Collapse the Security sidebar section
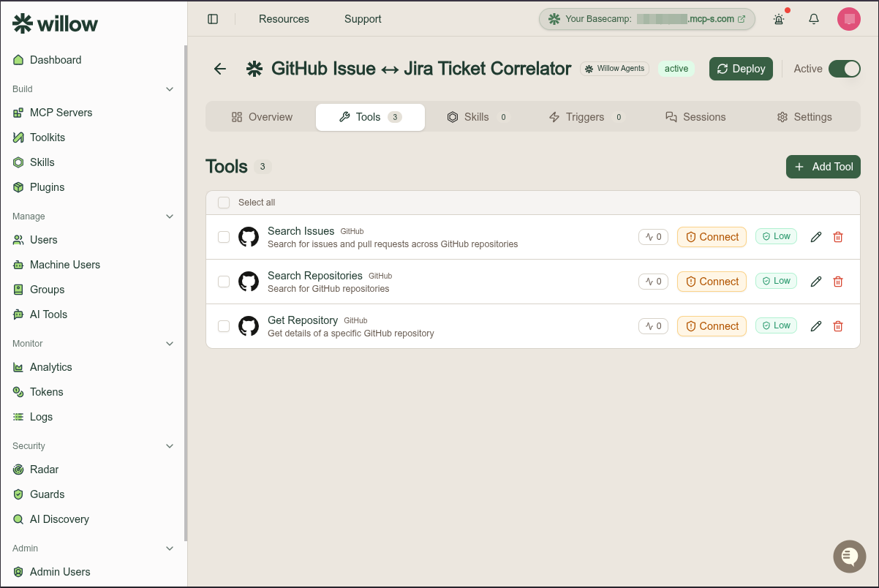This screenshot has width=879, height=588. (x=170, y=446)
